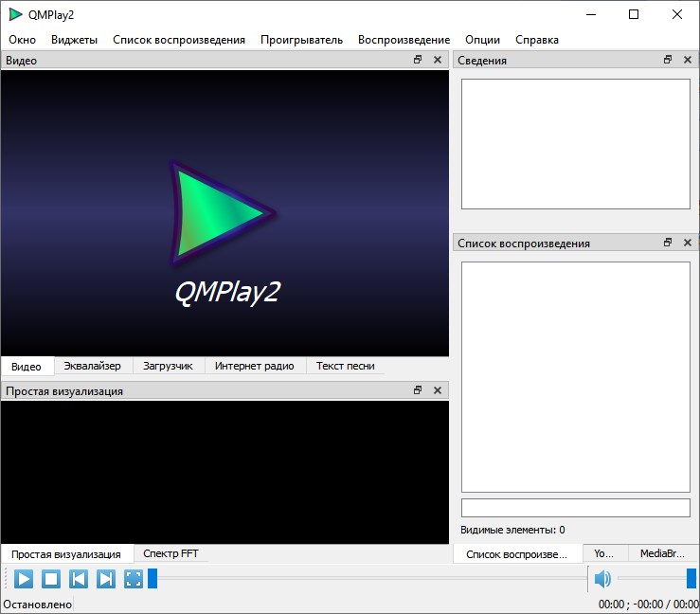Switch to the Видео tab
Image resolution: width=700 pixels, height=614 pixels.
tap(27, 366)
